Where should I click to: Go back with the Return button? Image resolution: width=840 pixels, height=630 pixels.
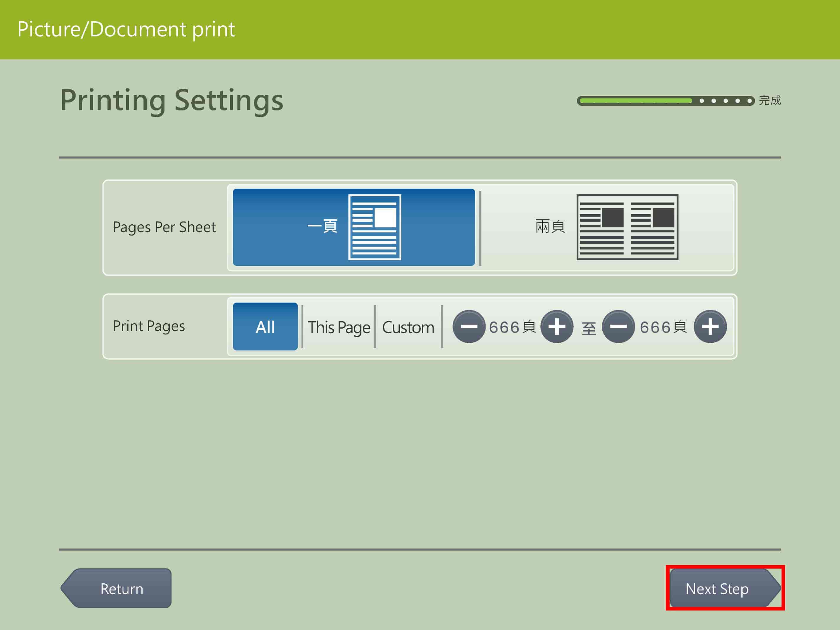[x=116, y=588]
